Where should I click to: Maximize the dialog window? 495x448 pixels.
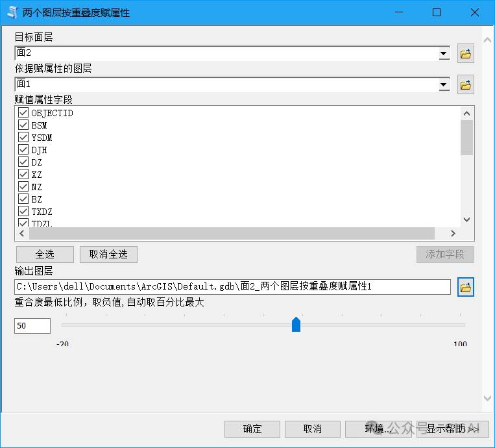[437, 12]
